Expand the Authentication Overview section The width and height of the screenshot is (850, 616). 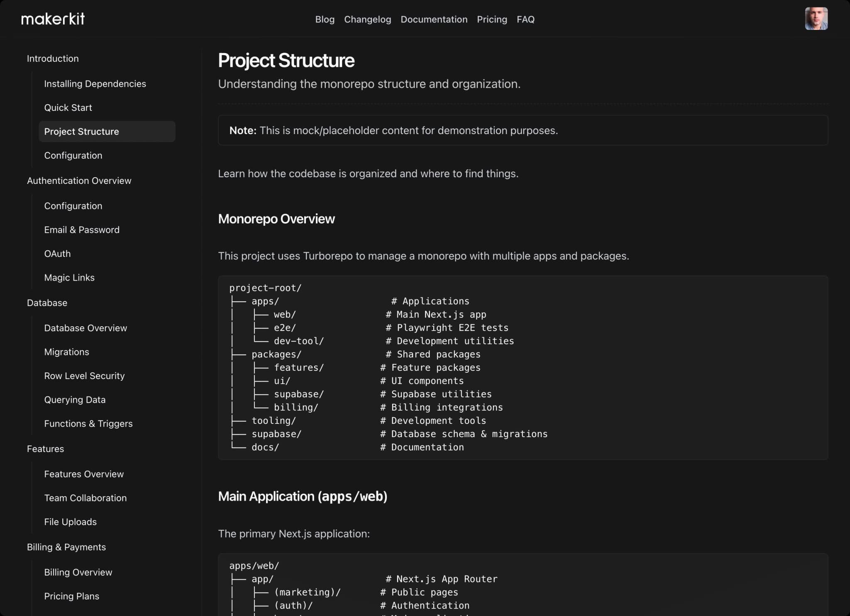79,181
